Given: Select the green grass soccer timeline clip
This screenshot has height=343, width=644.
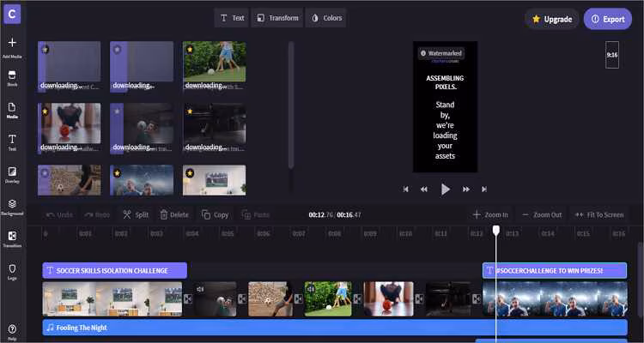Looking at the screenshot, I should coord(328,298).
